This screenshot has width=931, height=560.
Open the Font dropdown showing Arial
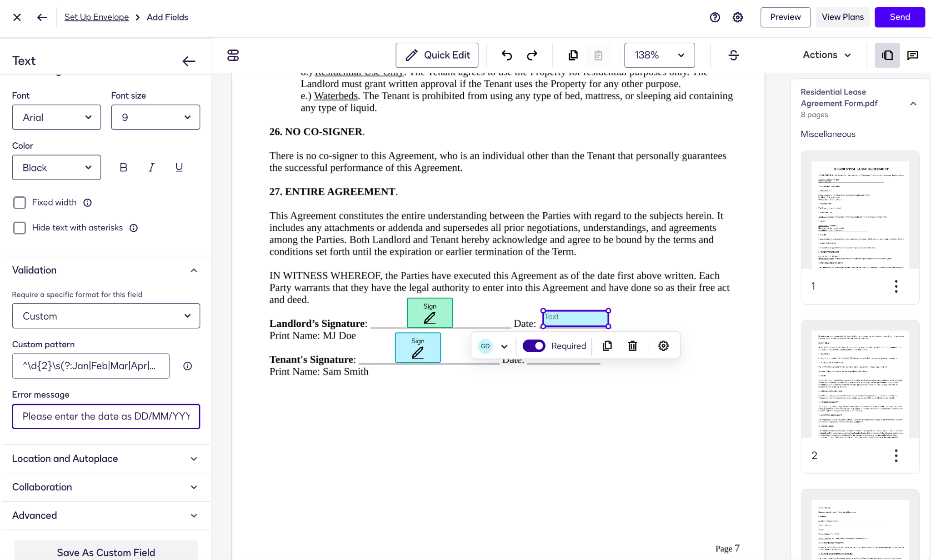[56, 117]
